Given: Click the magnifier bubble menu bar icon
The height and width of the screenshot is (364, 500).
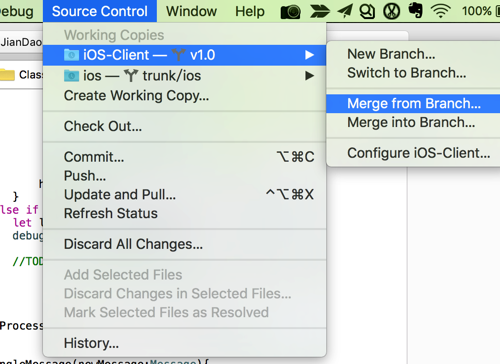Looking at the screenshot, I should [367, 11].
